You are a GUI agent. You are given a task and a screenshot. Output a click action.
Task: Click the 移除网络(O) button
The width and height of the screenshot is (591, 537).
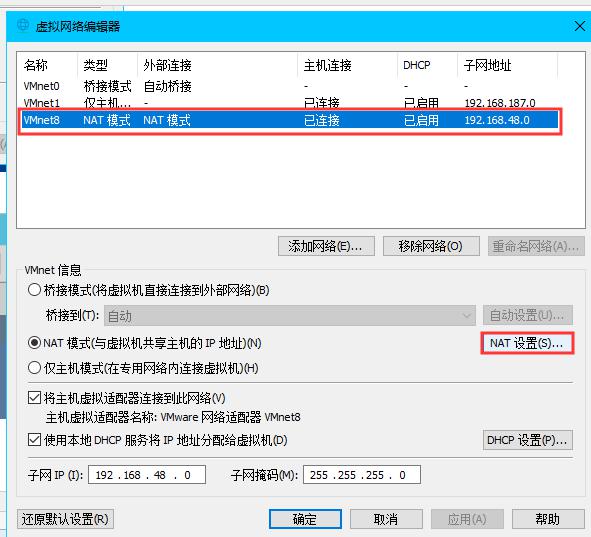pyautogui.click(x=431, y=246)
